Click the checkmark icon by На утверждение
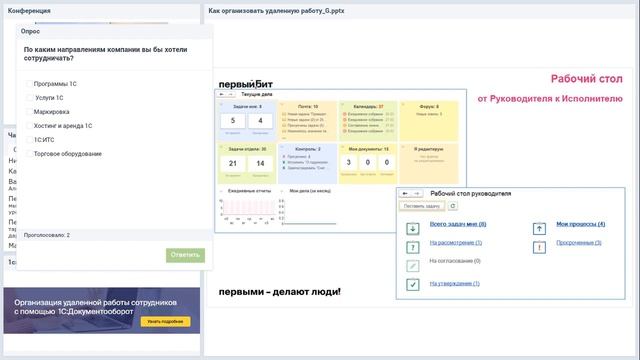This screenshot has height=360, width=640. pyautogui.click(x=413, y=284)
